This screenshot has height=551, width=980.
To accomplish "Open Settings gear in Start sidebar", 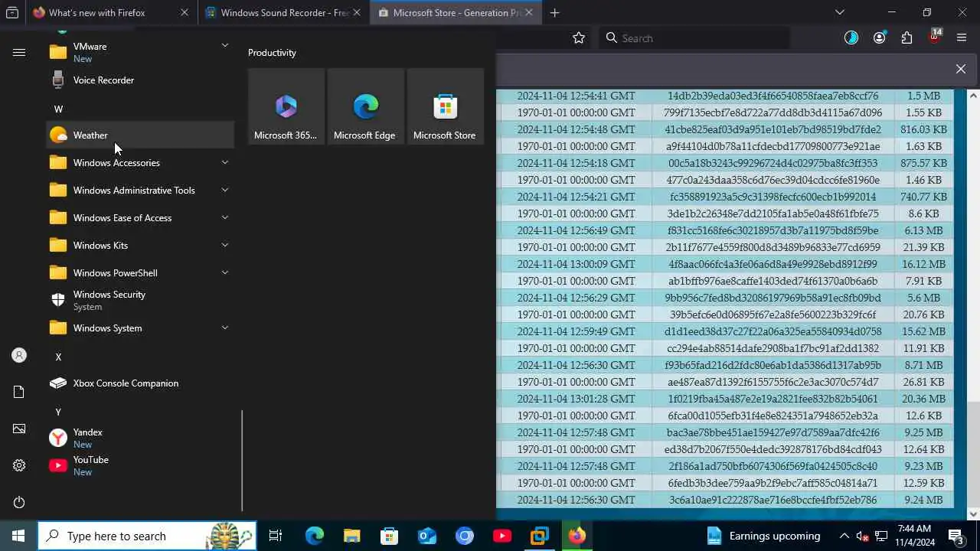I will (x=19, y=465).
